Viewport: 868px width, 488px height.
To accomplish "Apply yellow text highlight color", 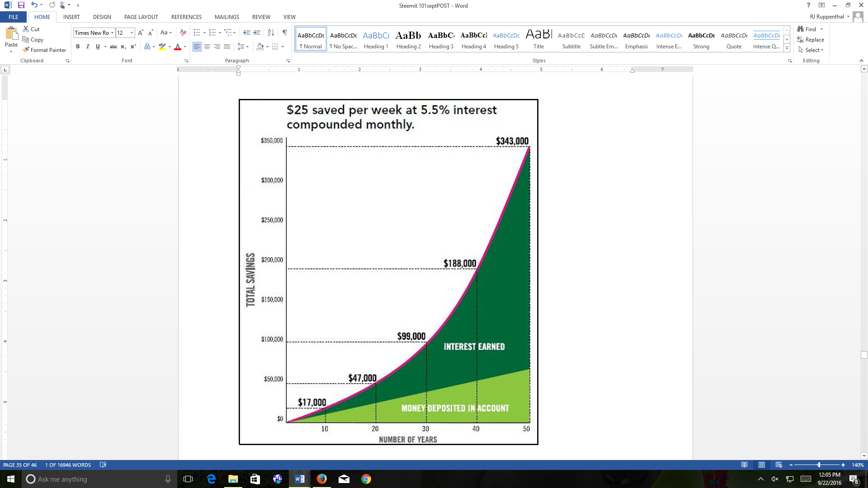I will 162,47.
